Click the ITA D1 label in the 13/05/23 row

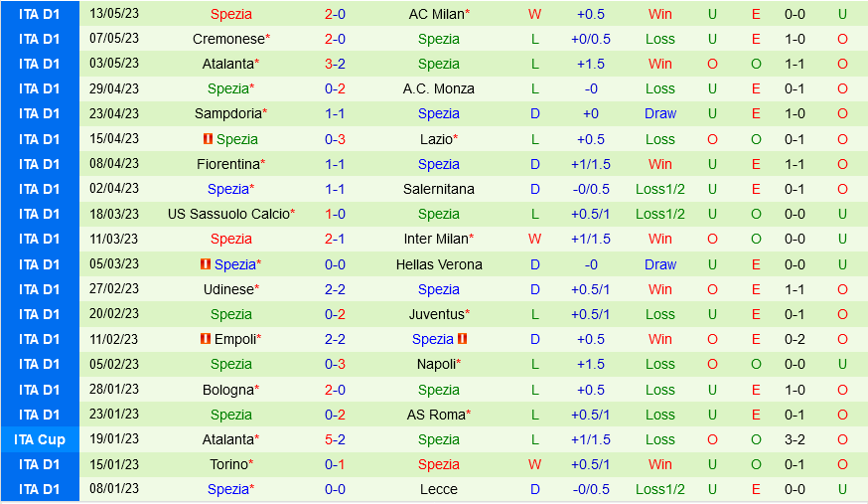point(40,14)
